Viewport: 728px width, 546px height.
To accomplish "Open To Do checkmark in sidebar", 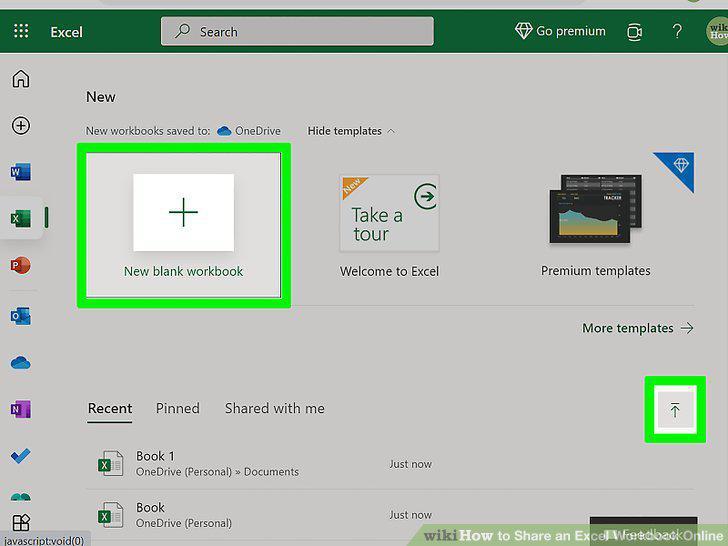I will (20, 456).
